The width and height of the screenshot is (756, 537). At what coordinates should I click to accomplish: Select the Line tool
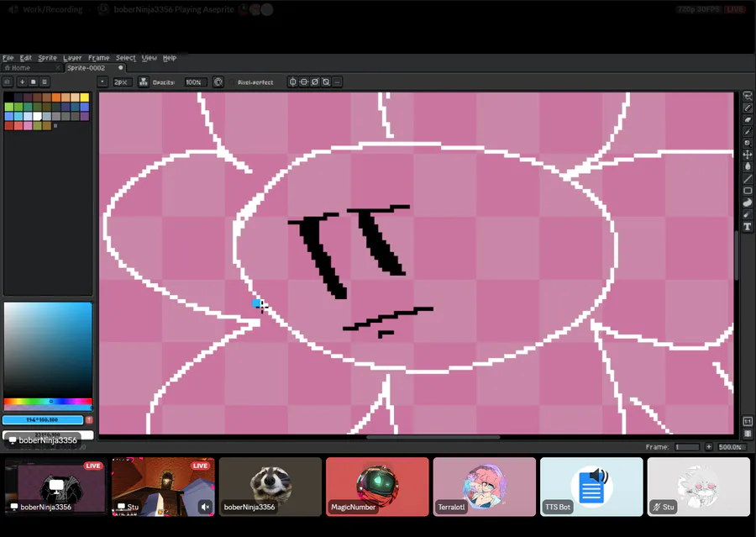click(748, 178)
